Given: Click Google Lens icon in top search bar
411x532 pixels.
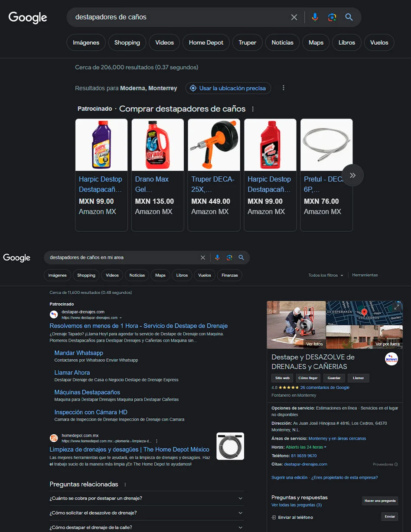Looking at the screenshot, I should click(x=332, y=17).
